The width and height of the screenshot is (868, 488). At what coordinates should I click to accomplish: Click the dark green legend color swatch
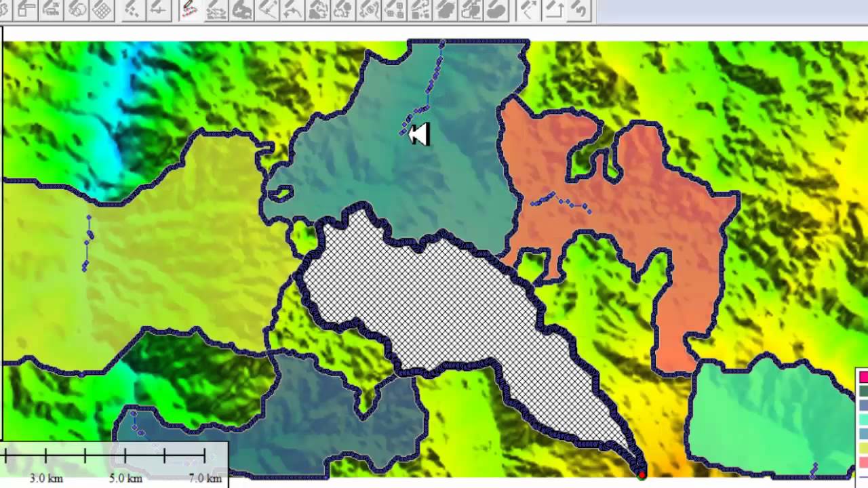[x=863, y=391]
